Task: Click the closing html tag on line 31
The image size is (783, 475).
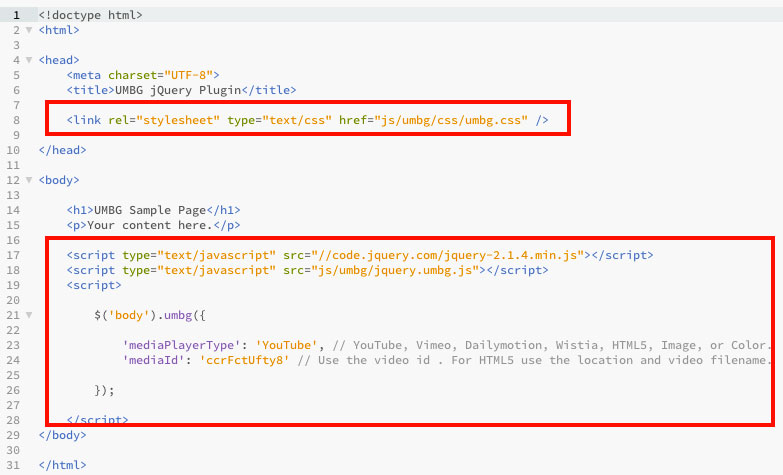Action: click(x=62, y=465)
